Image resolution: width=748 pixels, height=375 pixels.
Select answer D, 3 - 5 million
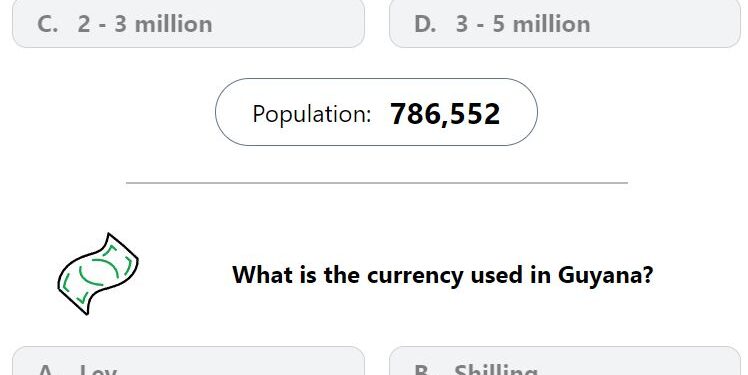[565, 23]
